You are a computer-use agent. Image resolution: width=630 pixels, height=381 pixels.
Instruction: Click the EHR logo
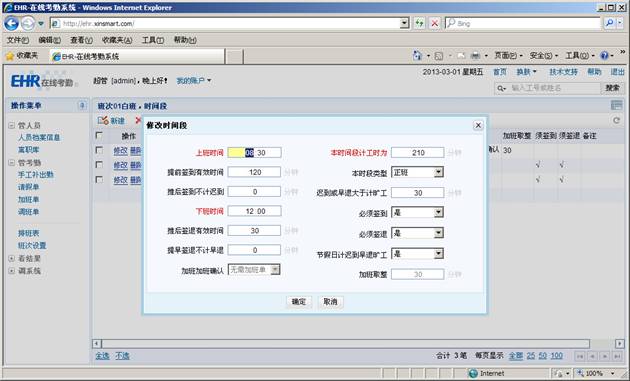click(x=42, y=81)
